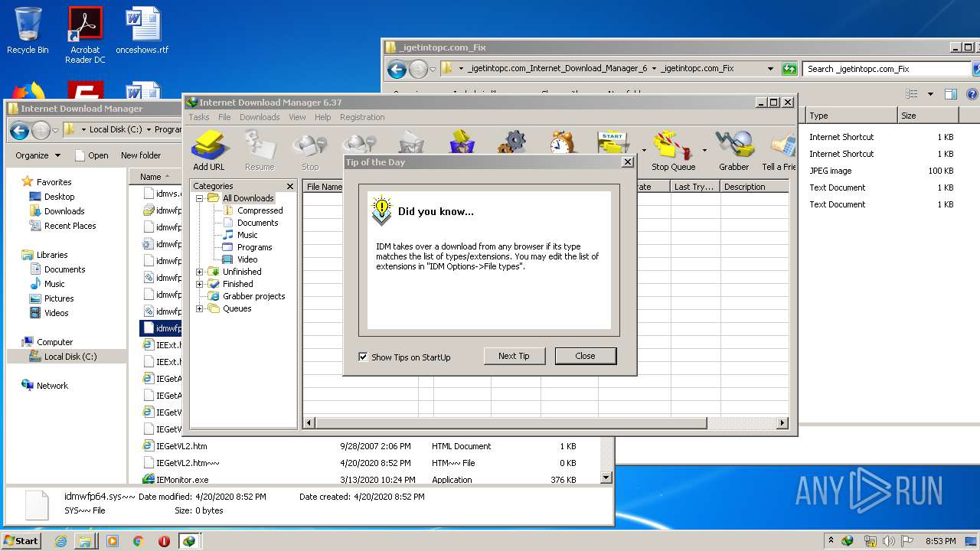The width and height of the screenshot is (980, 551).
Task: Dismiss Tip of the Day via title X
Action: pos(628,162)
